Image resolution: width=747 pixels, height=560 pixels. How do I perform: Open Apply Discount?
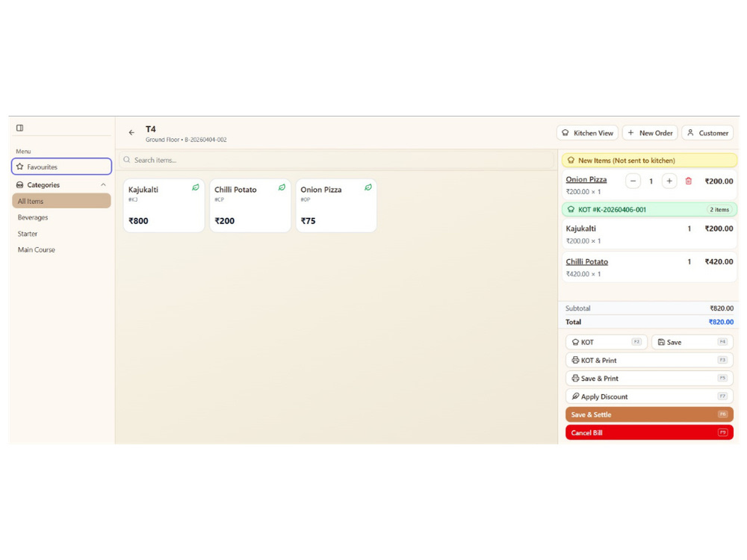click(649, 396)
